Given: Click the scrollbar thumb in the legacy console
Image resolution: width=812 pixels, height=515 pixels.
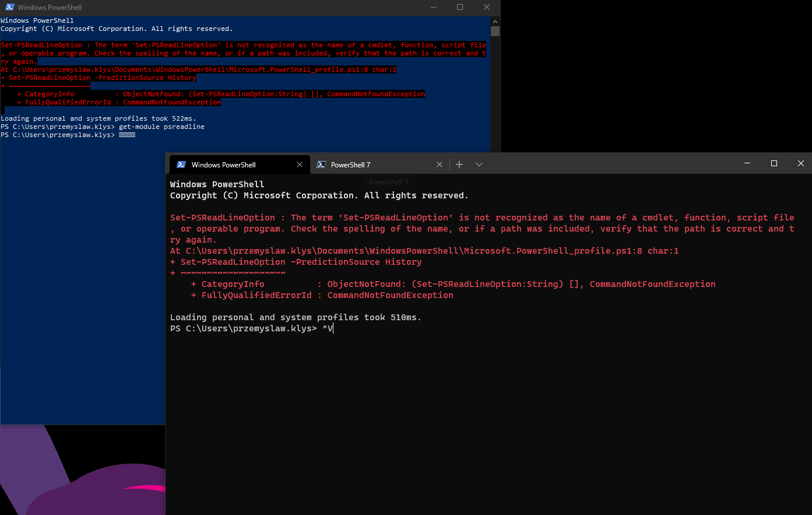Looking at the screenshot, I should click(x=495, y=31).
